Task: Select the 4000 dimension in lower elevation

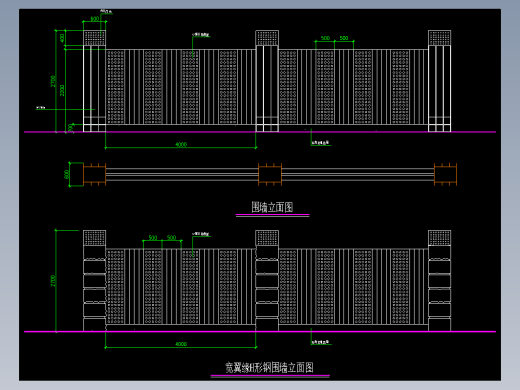Action: pos(181,344)
